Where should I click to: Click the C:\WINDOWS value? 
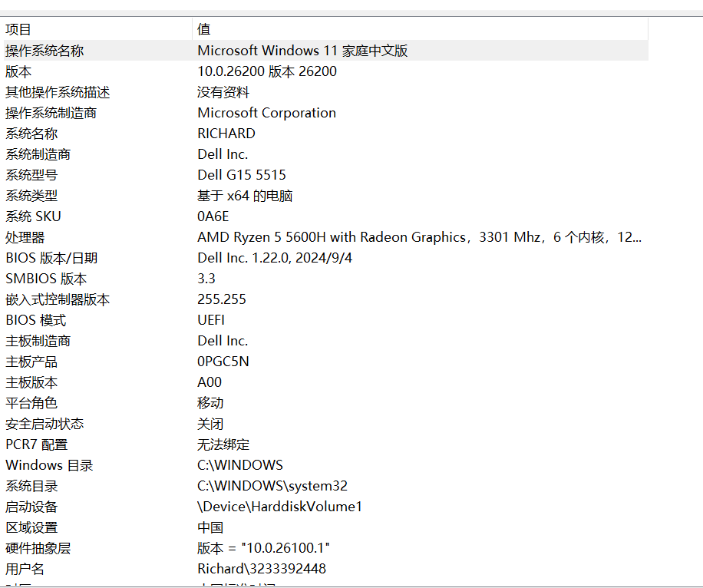240,465
